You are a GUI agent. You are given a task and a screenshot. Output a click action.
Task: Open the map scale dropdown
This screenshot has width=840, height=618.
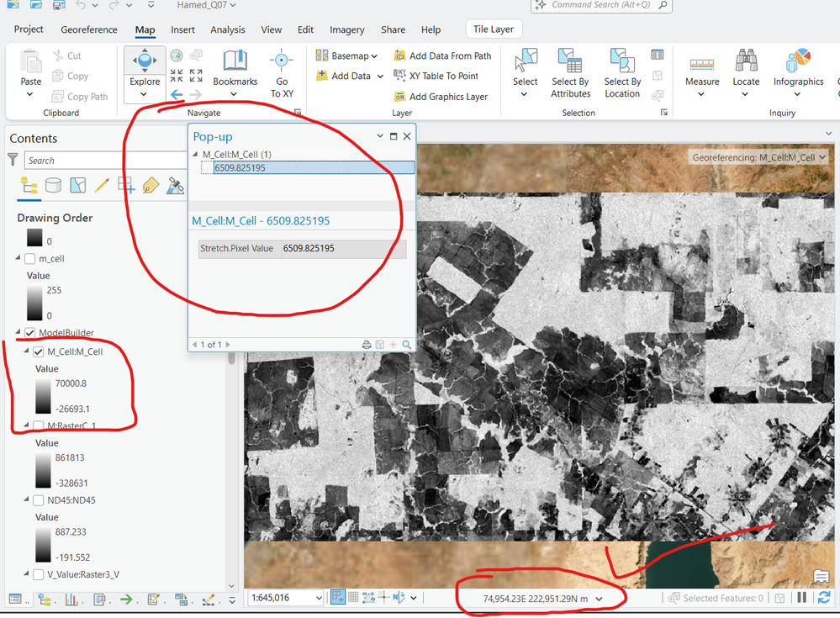click(319, 598)
